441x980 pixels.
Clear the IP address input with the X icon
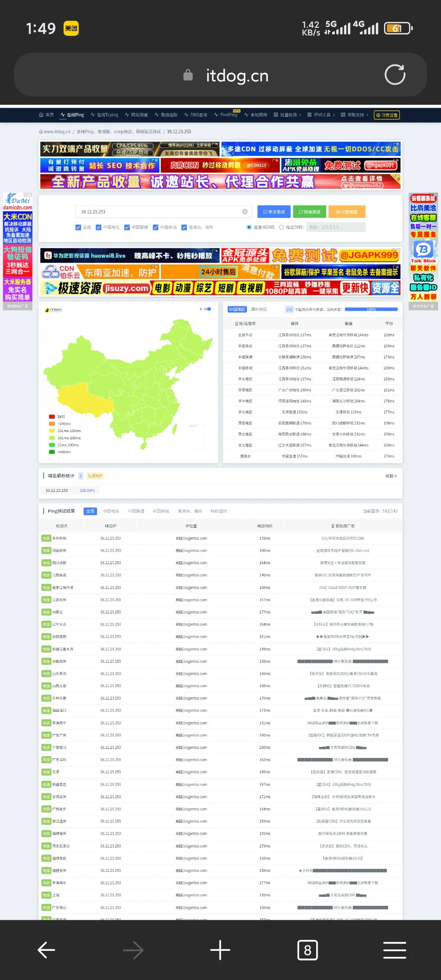point(245,212)
